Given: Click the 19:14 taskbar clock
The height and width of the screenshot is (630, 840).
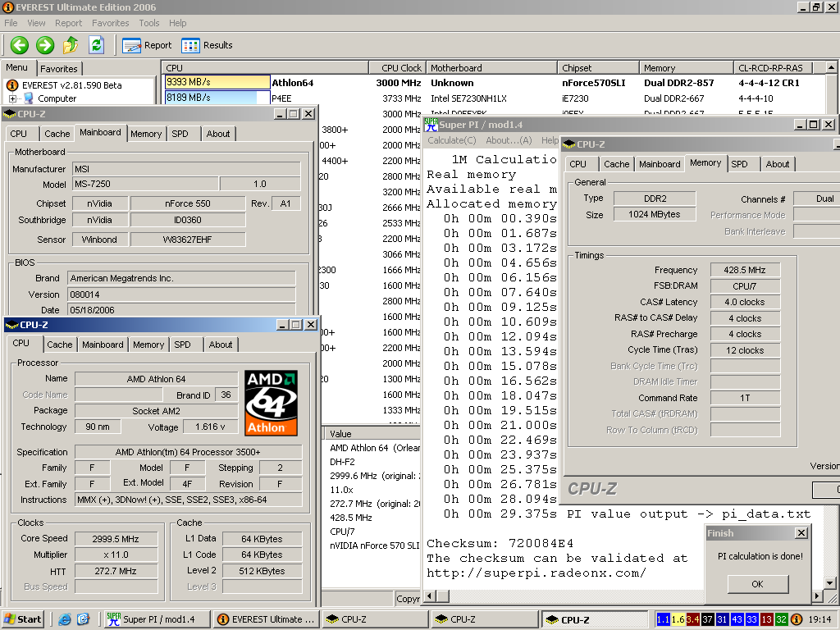Looking at the screenshot, I should 820,619.
